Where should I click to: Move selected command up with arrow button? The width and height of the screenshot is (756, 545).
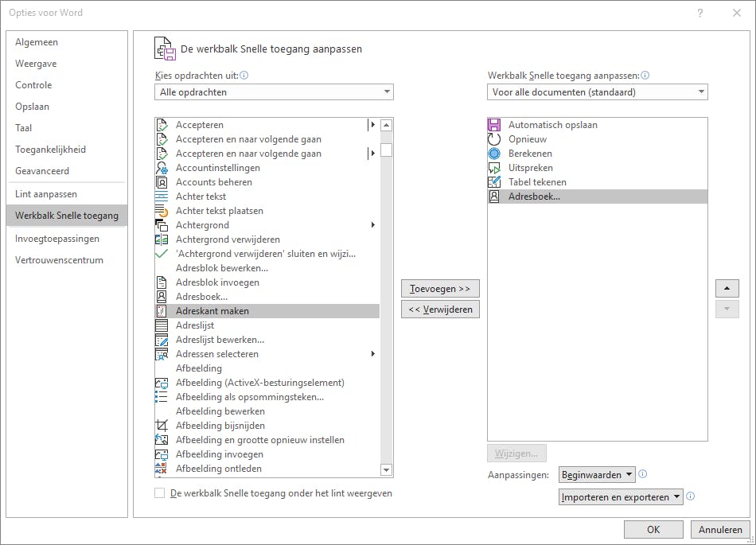[x=727, y=288]
